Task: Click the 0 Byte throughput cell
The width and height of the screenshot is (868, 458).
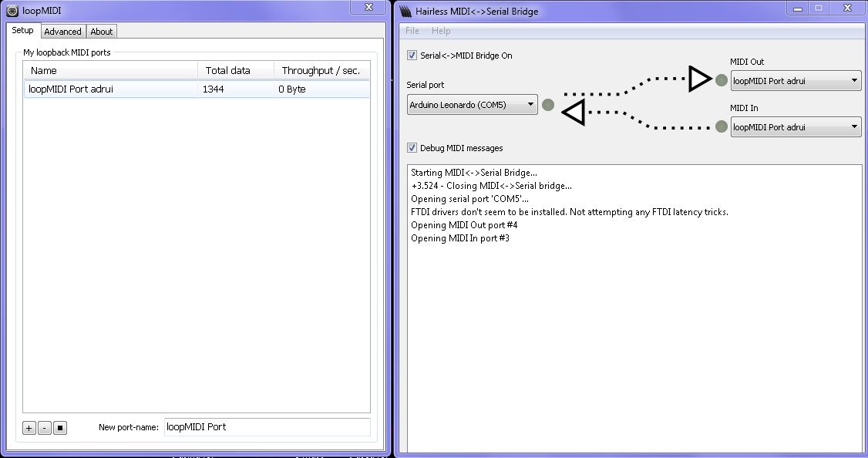Action: pyautogui.click(x=292, y=89)
